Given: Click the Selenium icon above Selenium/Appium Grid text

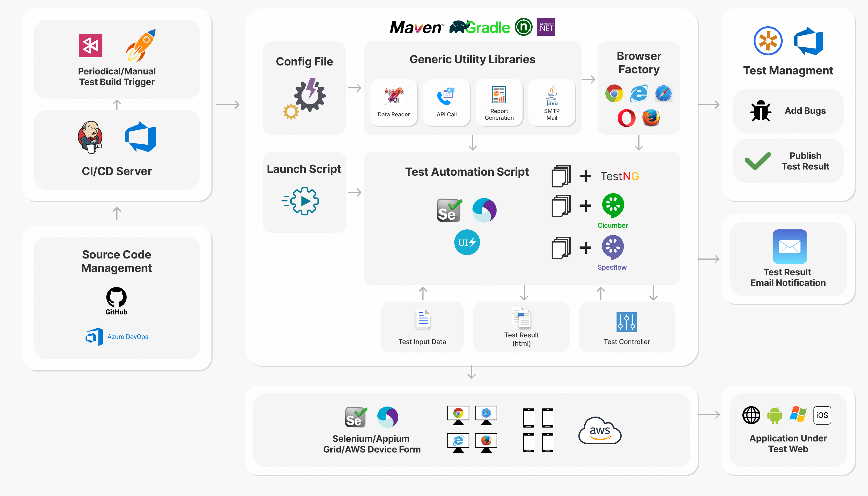Looking at the screenshot, I should click(x=356, y=417).
